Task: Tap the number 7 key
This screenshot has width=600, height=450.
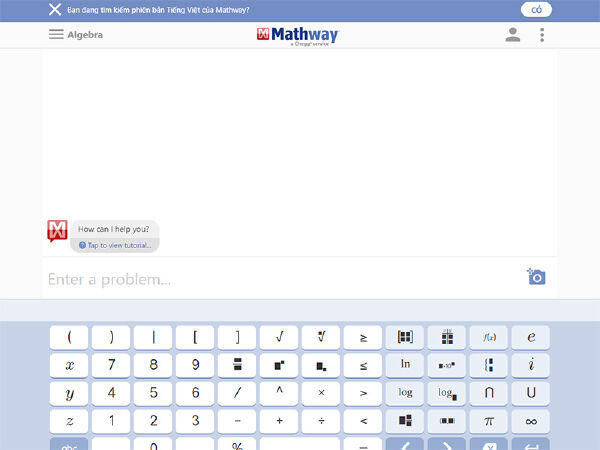Action: 111,365
